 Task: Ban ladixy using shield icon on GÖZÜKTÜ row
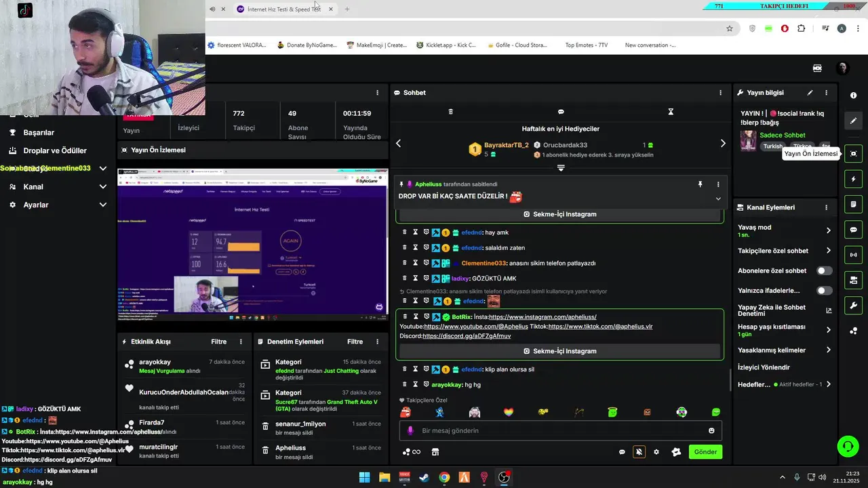(426, 278)
